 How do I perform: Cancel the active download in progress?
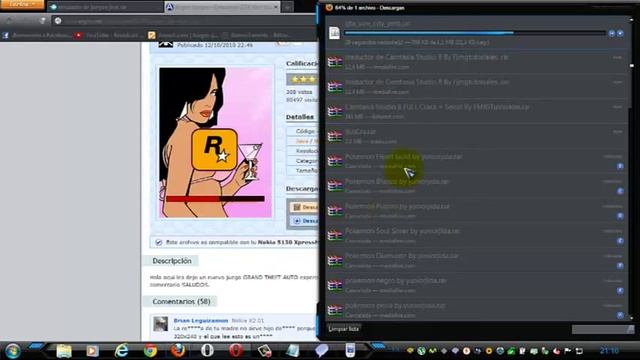coord(620,33)
